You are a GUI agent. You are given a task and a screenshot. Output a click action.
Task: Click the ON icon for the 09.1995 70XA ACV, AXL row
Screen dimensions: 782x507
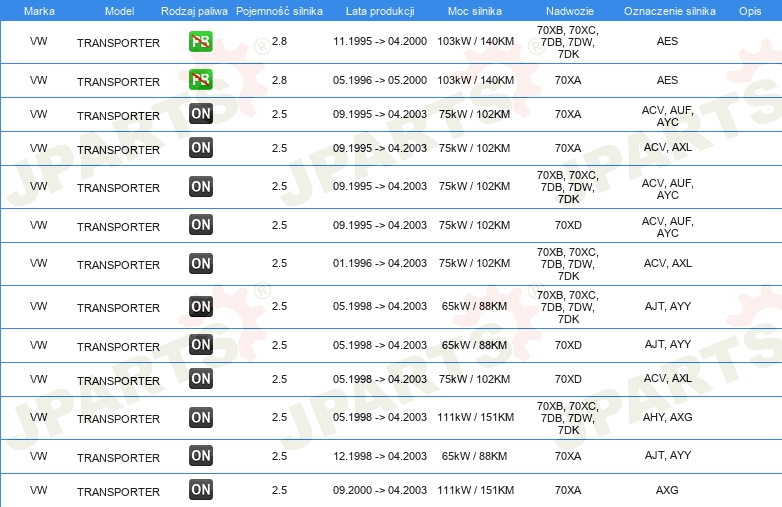point(201,148)
